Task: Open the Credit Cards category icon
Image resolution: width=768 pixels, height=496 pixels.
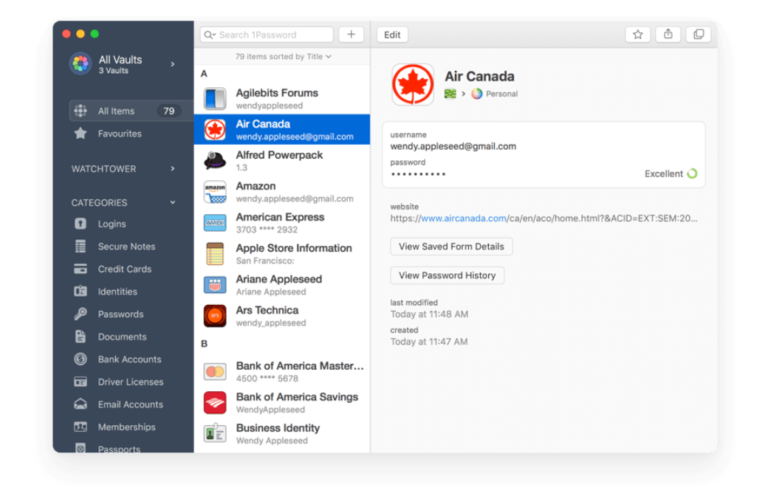Action: pyautogui.click(x=80, y=269)
